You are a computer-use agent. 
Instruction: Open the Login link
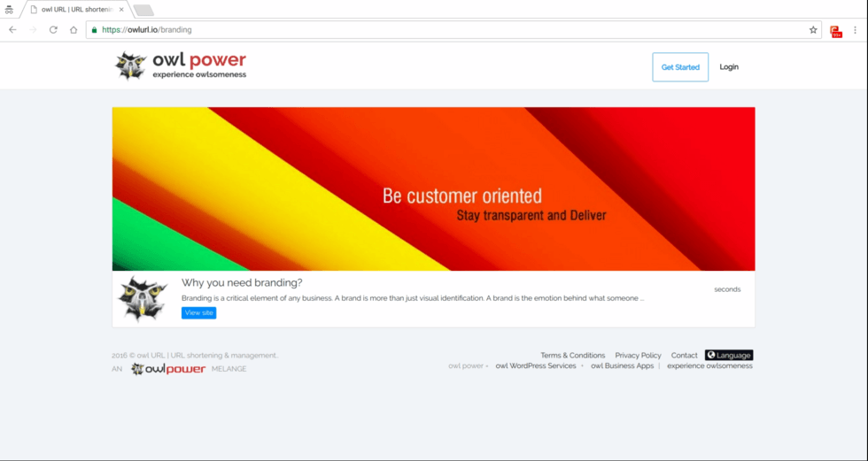(729, 67)
